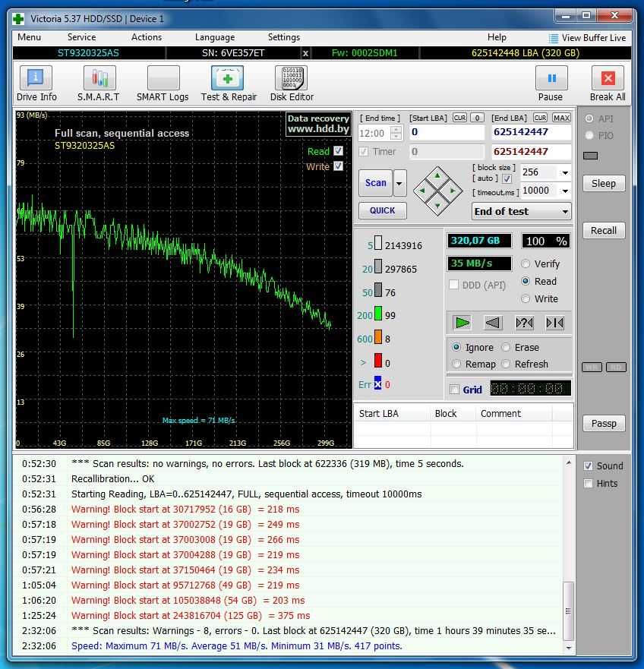Open the Language menu
This screenshot has width=644, height=669.
tap(215, 37)
